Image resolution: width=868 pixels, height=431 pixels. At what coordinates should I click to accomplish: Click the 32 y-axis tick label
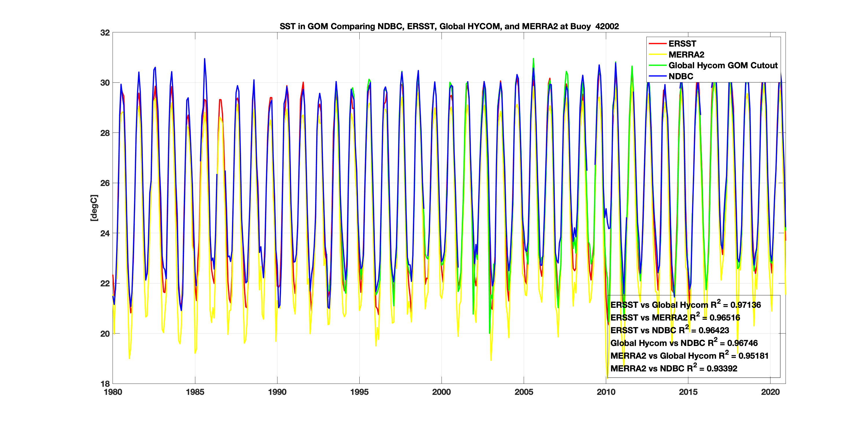(105, 33)
